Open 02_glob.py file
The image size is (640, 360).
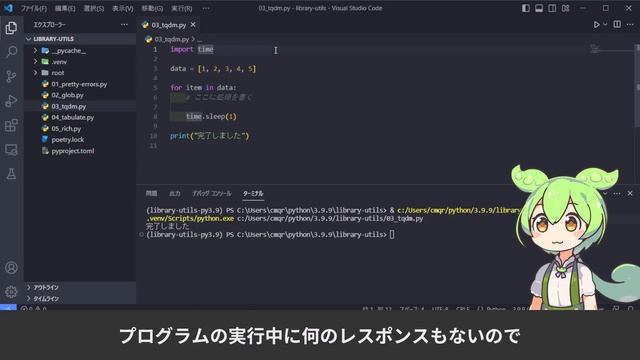(x=80, y=95)
